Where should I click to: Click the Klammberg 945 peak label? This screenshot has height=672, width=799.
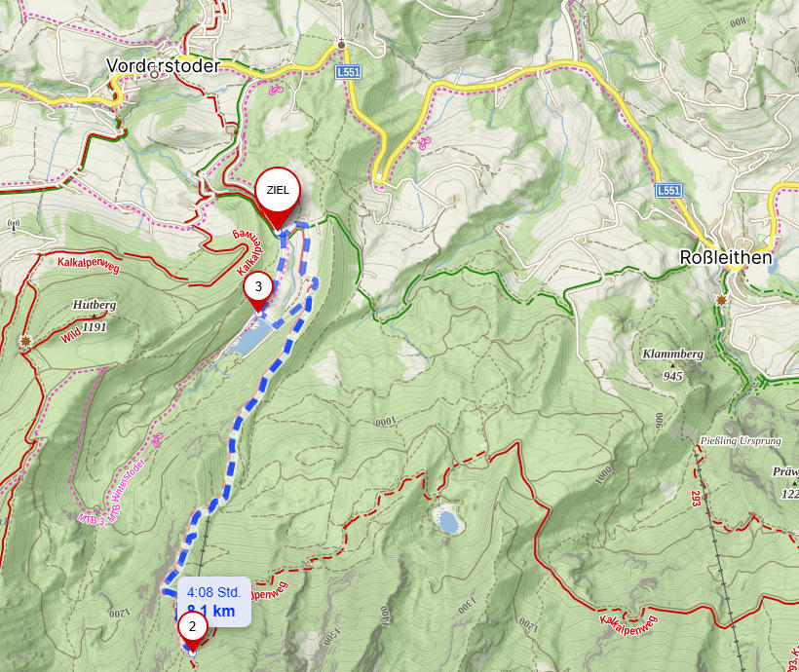click(672, 364)
